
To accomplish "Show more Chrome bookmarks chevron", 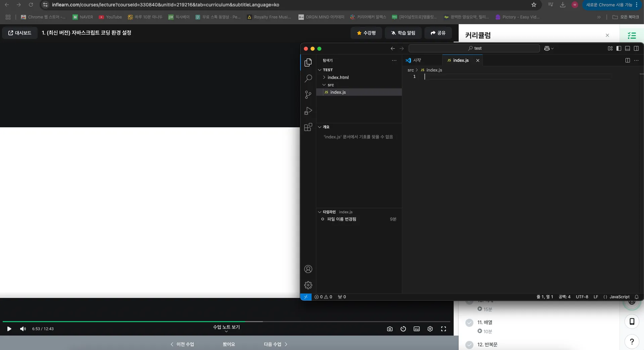I will [x=599, y=17].
